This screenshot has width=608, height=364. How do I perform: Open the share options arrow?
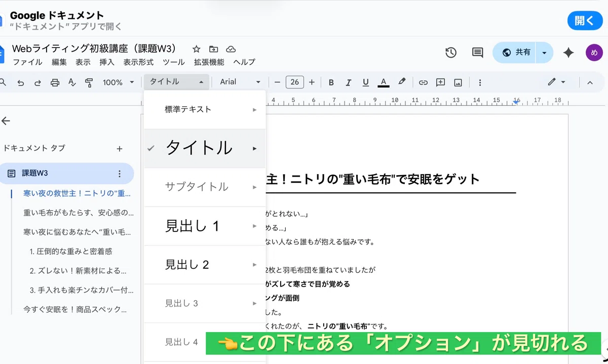click(x=545, y=52)
